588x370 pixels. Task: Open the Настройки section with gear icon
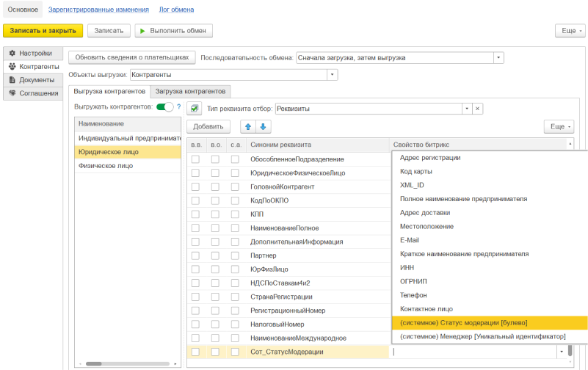point(33,54)
